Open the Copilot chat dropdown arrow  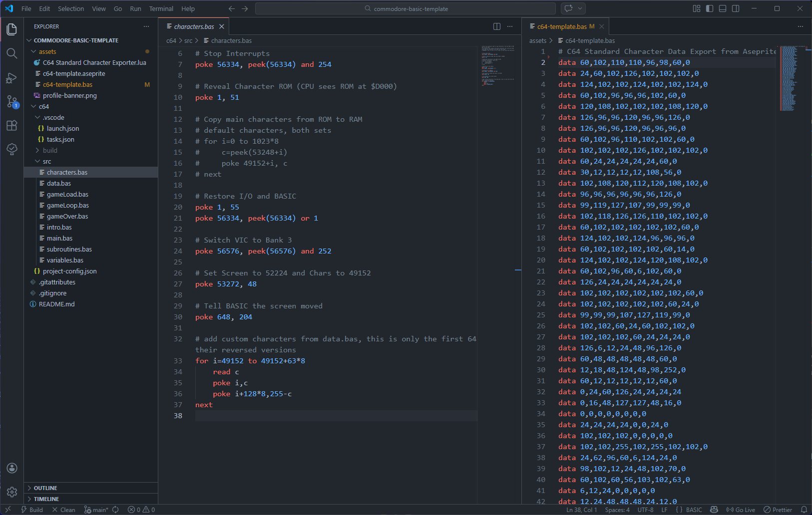(x=580, y=8)
